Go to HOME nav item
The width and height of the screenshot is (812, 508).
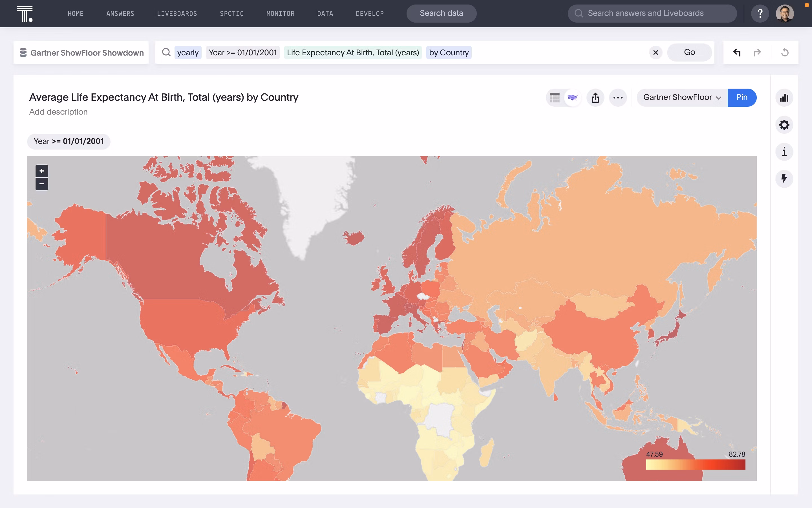76,14
